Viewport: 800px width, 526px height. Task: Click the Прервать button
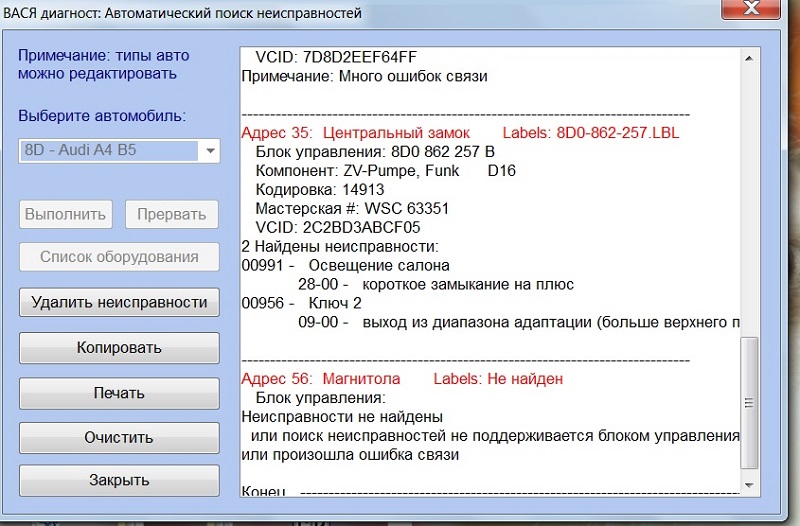tap(172, 214)
